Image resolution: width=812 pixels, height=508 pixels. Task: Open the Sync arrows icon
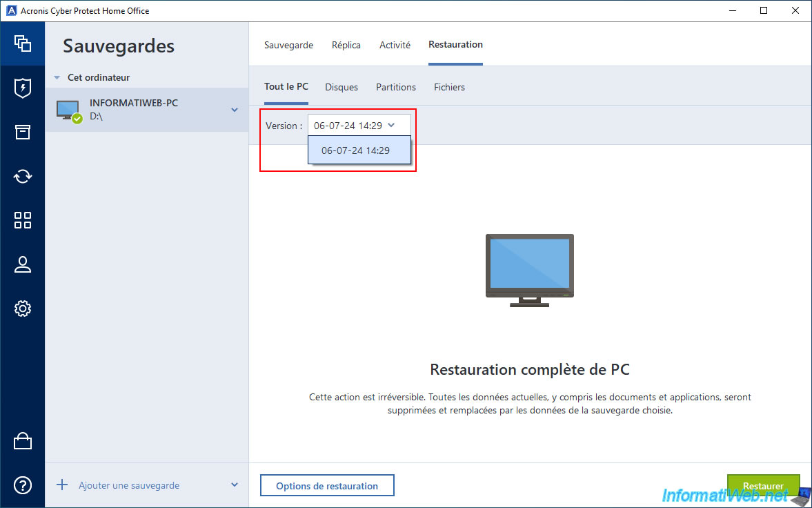point(23,176)
